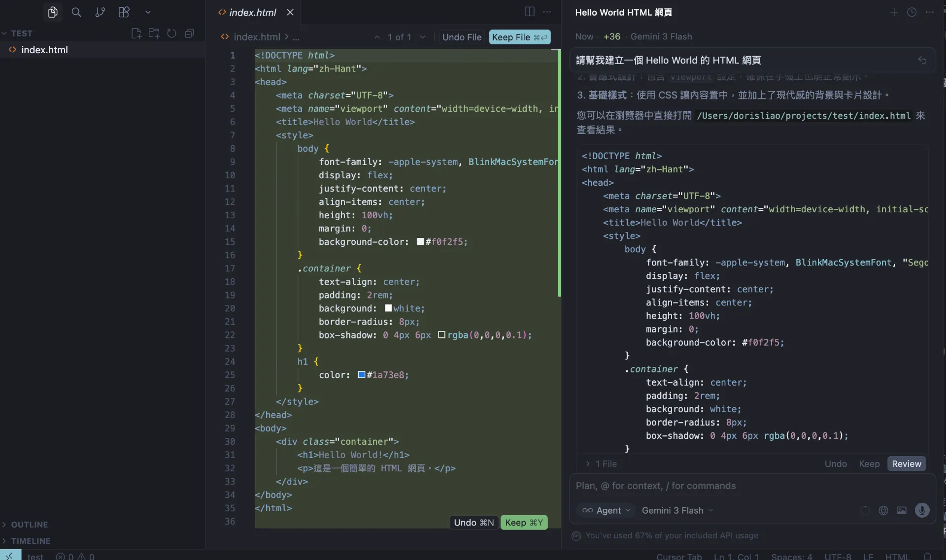
Task: Click the New File icon in explorer
Action: click(x=136, y=33)
